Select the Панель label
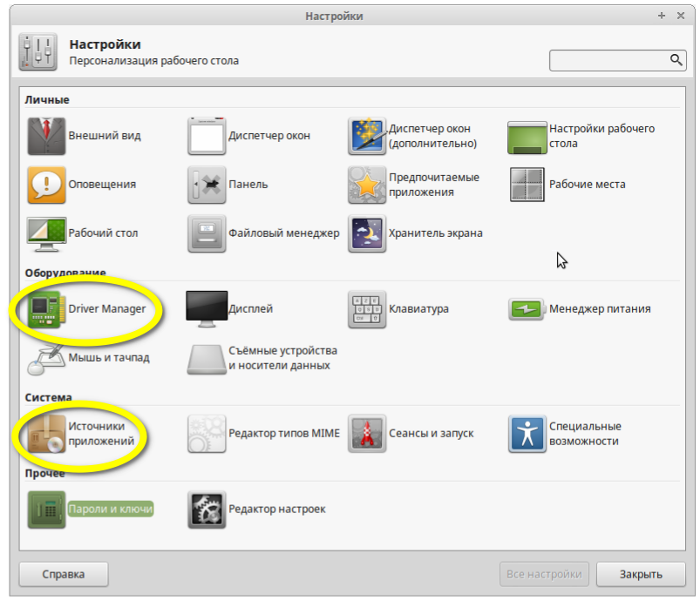Screen dimensions: 700x601 pos(248,185)
